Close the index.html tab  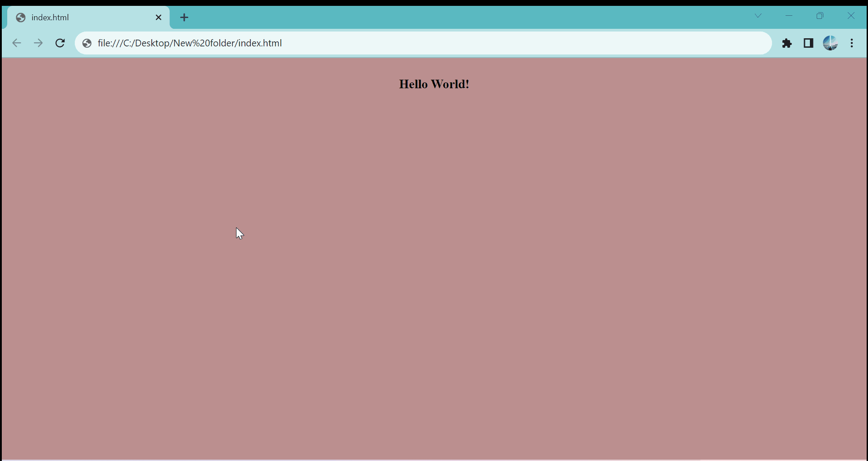tap(159, 17)
